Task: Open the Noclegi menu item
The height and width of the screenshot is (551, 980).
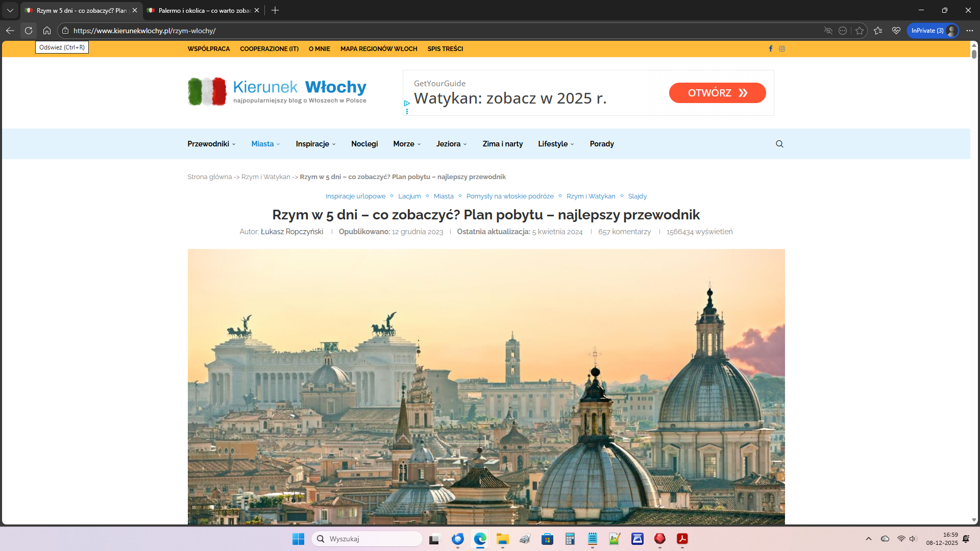Action: (364, 144)
